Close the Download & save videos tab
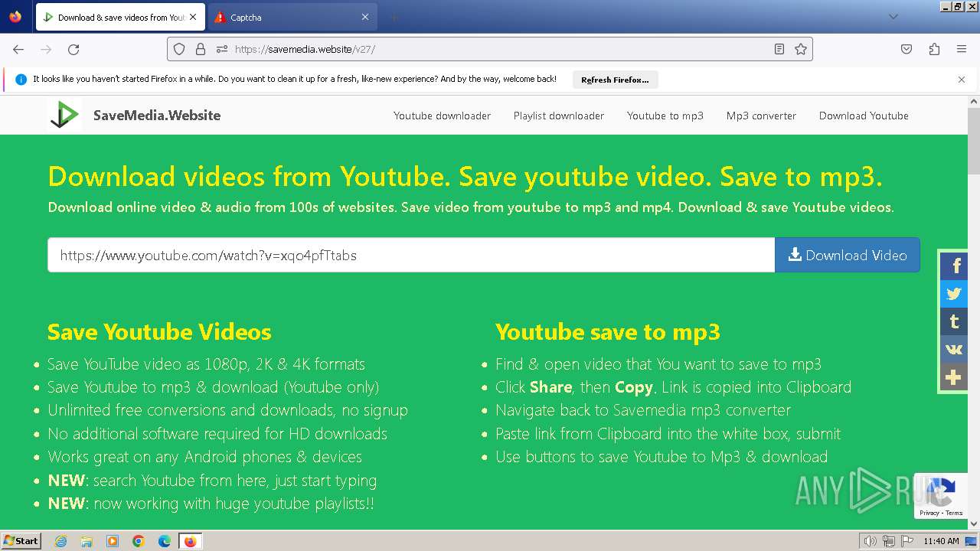The height and width of the screenshot is (551, 980). click(x=192, y=17)
